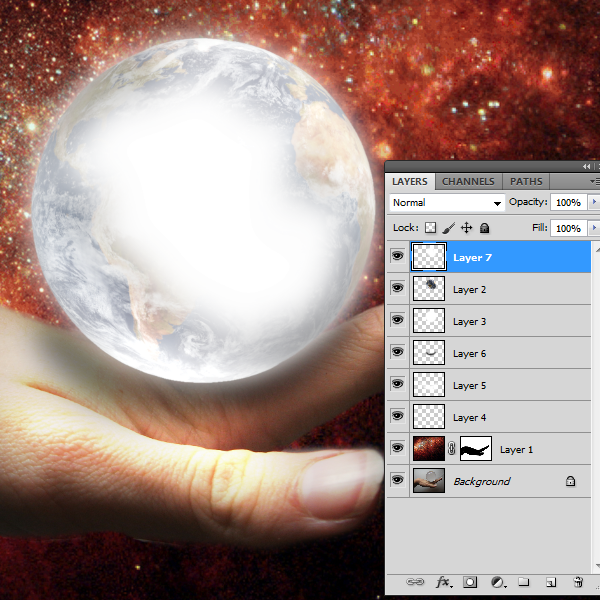Viewport: 600px width, 600px height.
Task: Create new fill or adjustment layer icon
Action: [498, 582]
